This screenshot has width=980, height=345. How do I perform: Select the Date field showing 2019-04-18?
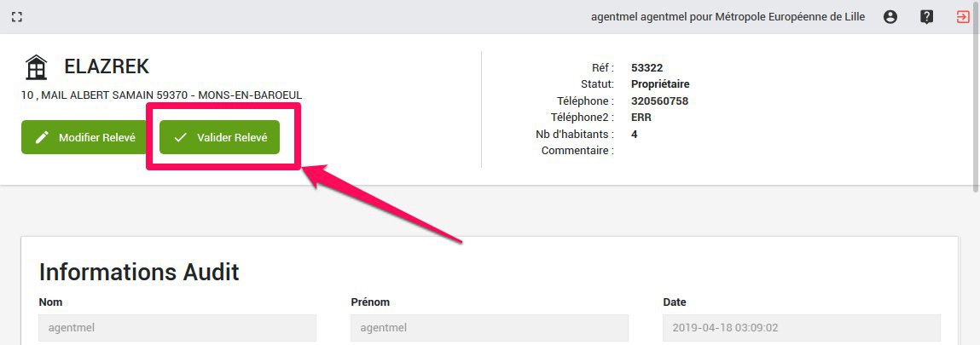pyautogui.click(x=802, y=328)
